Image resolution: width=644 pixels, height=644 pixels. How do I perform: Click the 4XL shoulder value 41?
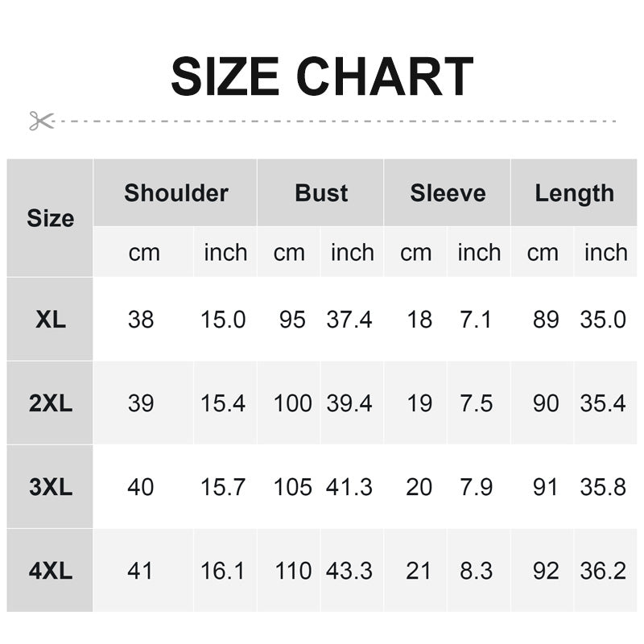point(140,571)
